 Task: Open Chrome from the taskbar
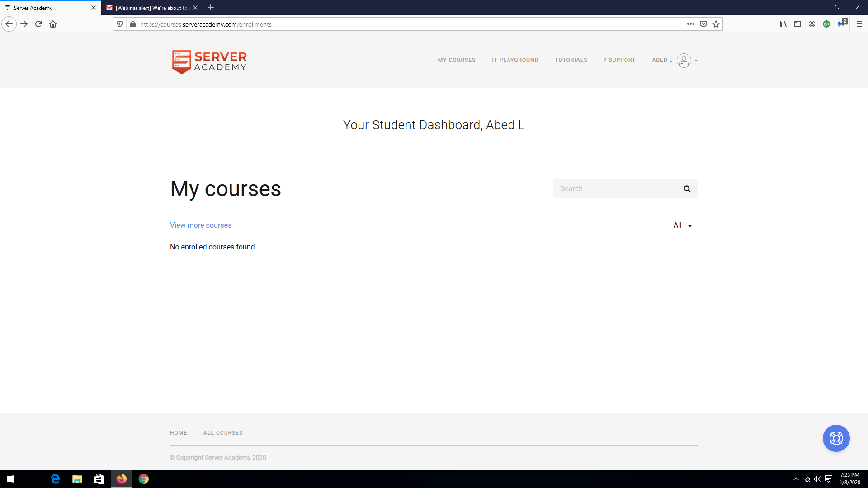(x=144, y=479)
